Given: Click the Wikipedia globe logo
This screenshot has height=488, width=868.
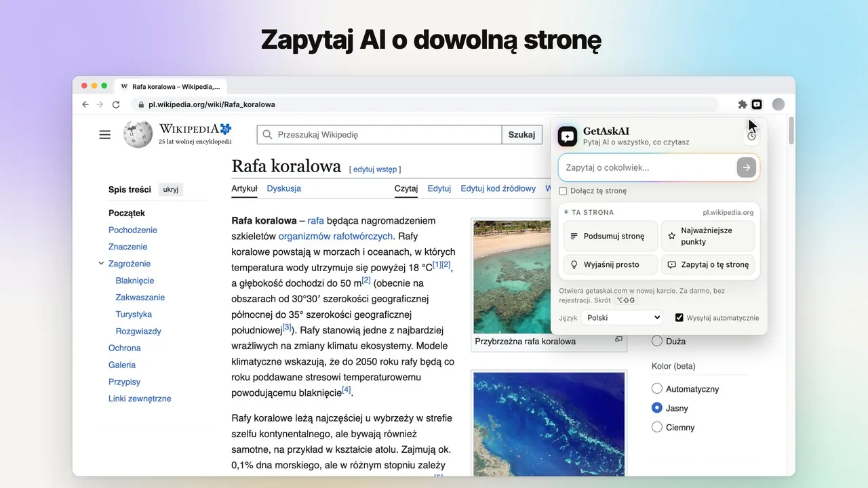Looking at the screenshot, I should [x=138, y=134].
